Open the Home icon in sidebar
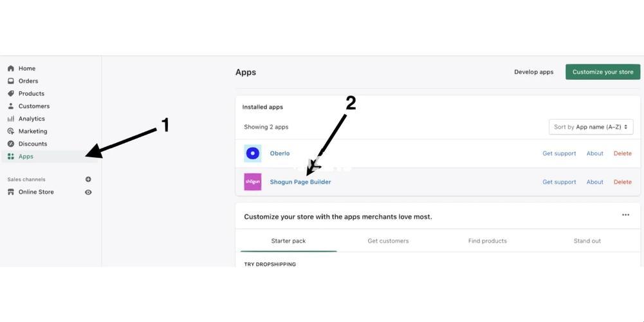Screen dimensions: 644x322 coord(11,68)
